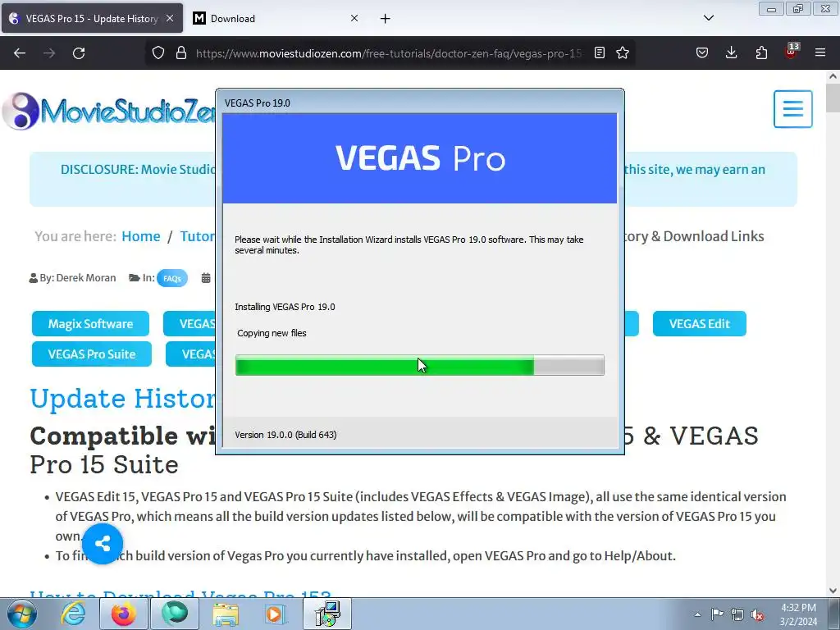This screenshot has width=840, height=630.
Task: Open the media player taskbar icon
Action: pyautogui.click(x=276, y=614)
